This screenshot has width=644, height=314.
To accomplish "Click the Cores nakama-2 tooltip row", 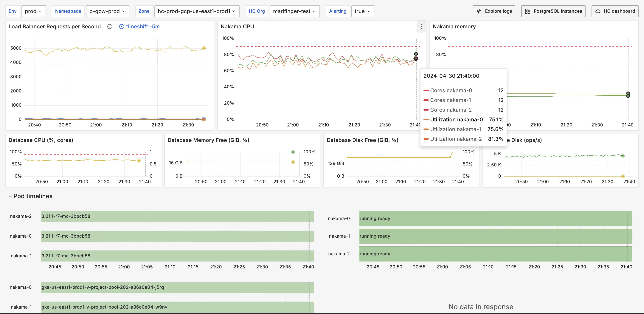I will tap(463, 110).
